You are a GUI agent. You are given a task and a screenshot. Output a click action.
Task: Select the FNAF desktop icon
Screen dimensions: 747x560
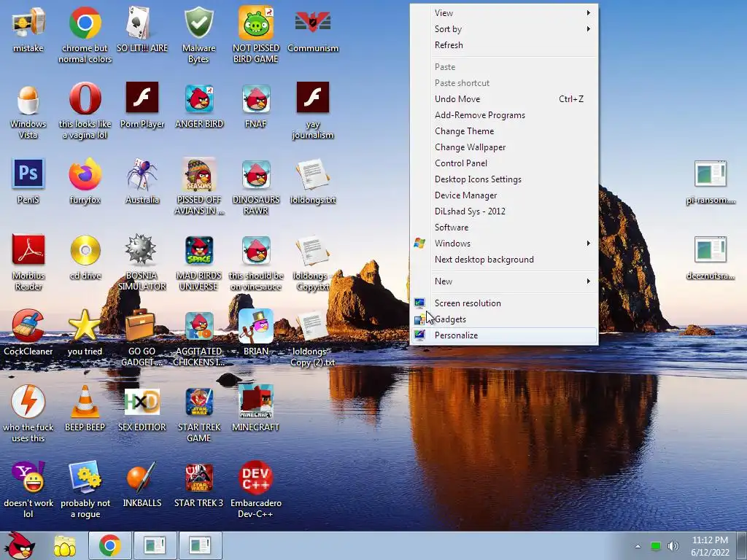click(256, 106)
